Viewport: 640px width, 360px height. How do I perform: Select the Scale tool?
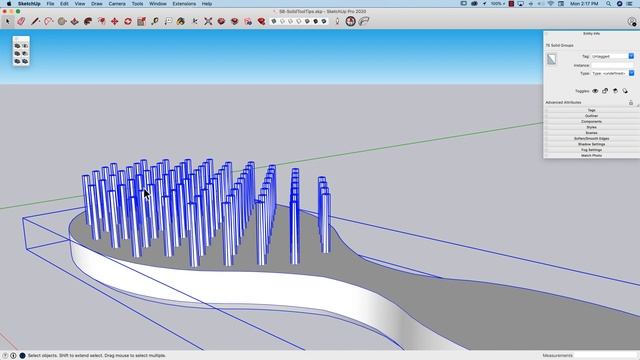(141, 21)
